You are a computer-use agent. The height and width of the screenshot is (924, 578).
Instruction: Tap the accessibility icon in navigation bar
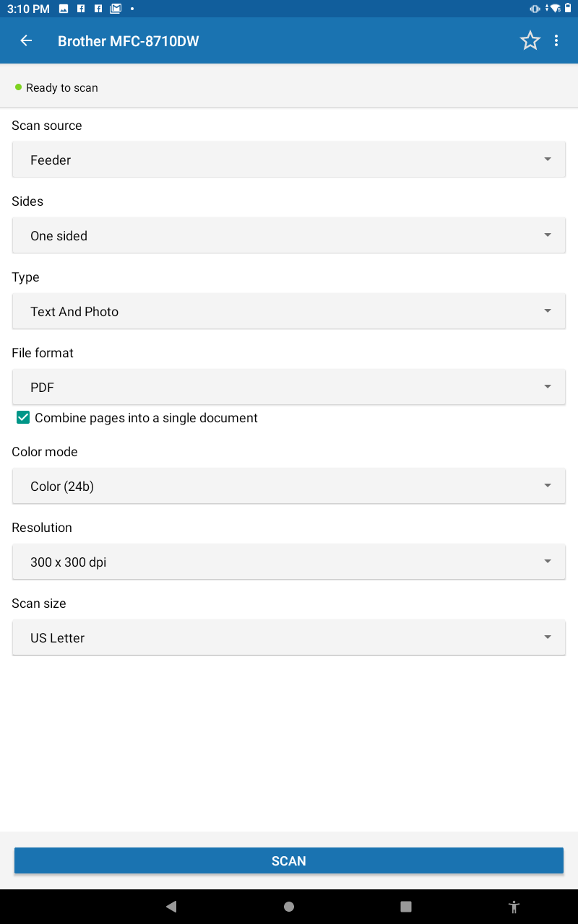point(514,907)
